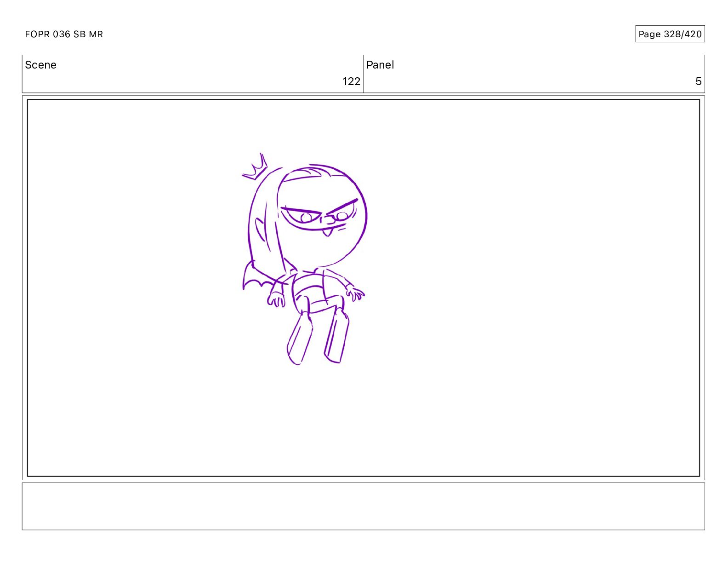Click the 'Scene' header label
This screenshot has height=563, width=728.
pos(40,65)
